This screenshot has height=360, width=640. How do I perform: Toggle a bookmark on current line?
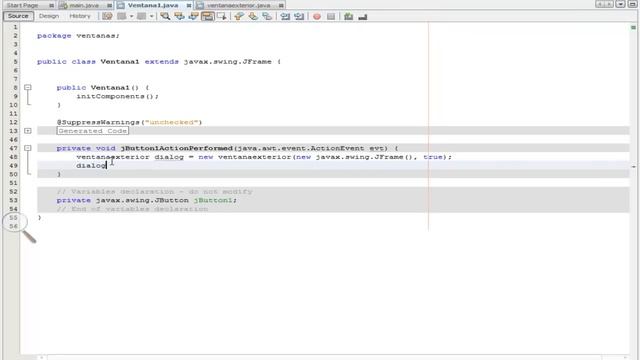tap(267, 16)
